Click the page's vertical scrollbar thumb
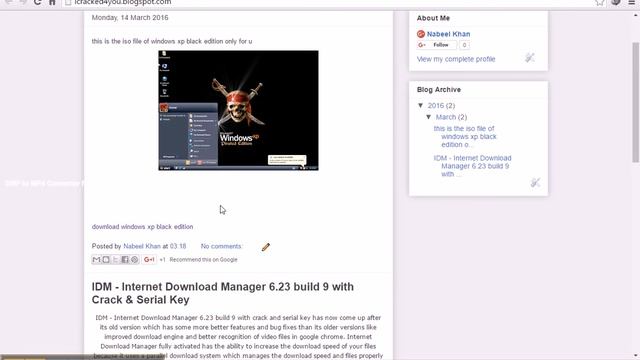 pos(636,102)
